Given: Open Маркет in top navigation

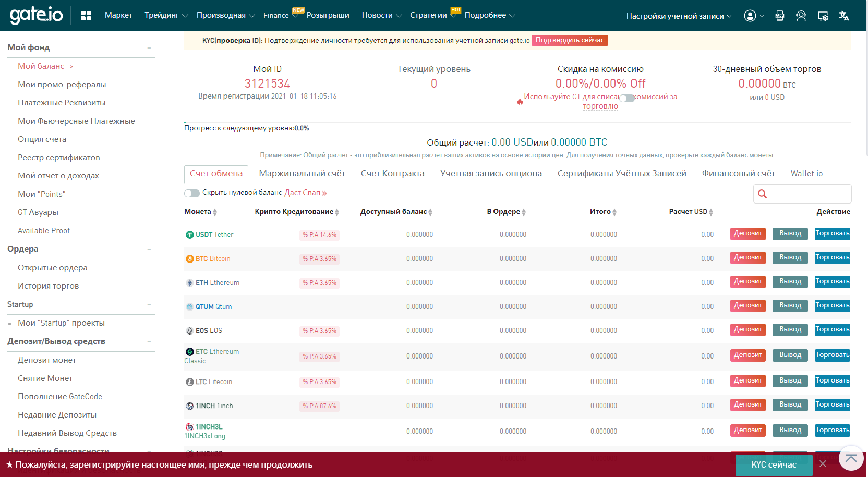Looking at the screenshot, I should [x=118, y=15].
